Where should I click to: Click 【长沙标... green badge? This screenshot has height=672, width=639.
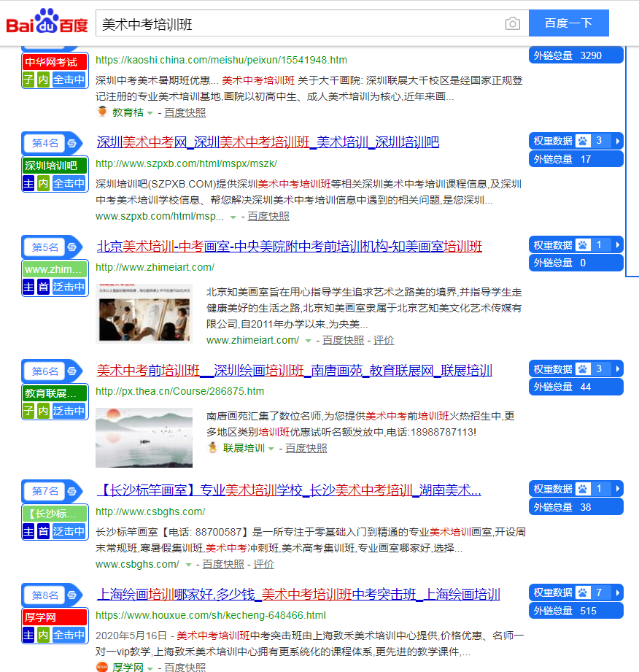pyautogui.click(x=55, y=514)
